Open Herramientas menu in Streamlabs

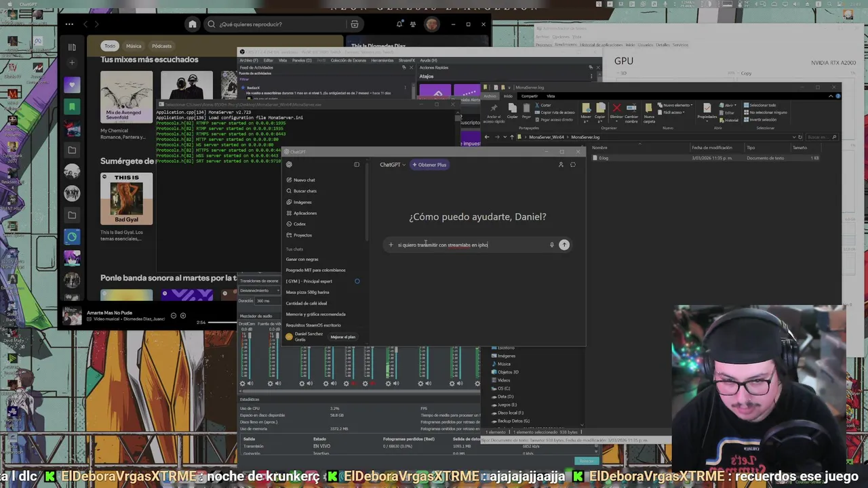382,60
